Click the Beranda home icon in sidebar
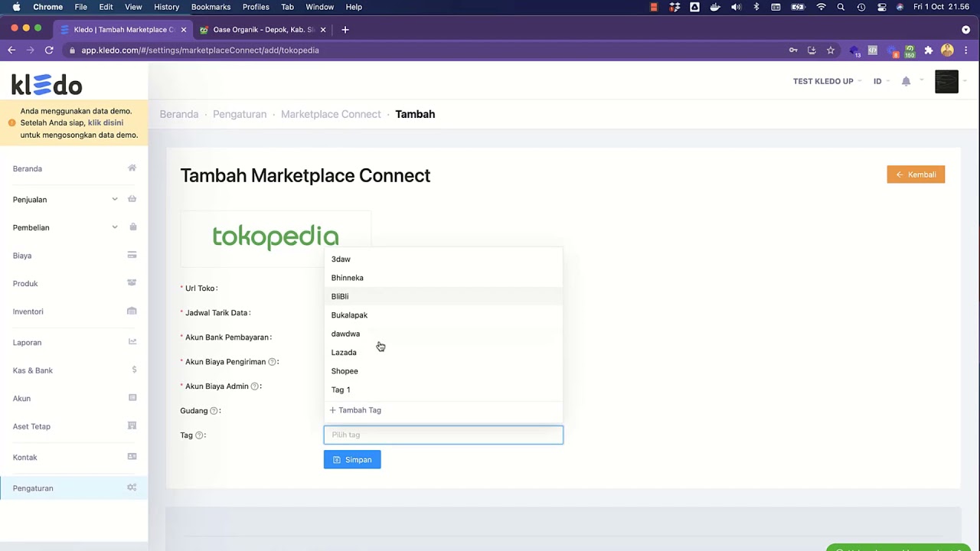 (132, 168)
